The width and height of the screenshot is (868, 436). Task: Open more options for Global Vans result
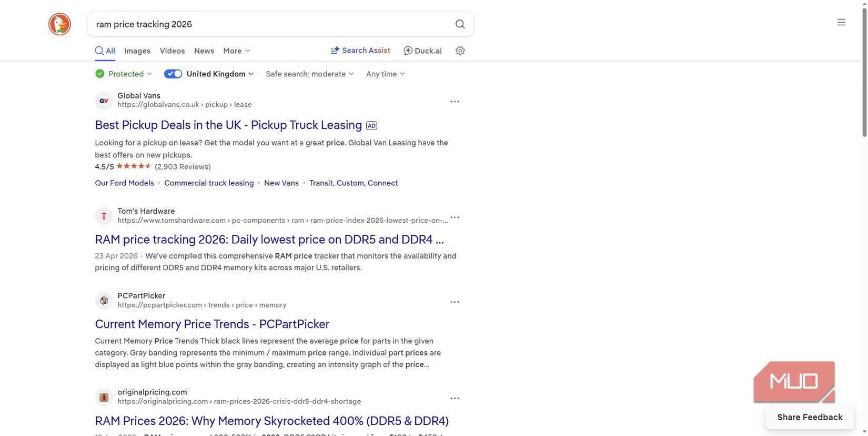pyautogui.click(x=455, y=101)
